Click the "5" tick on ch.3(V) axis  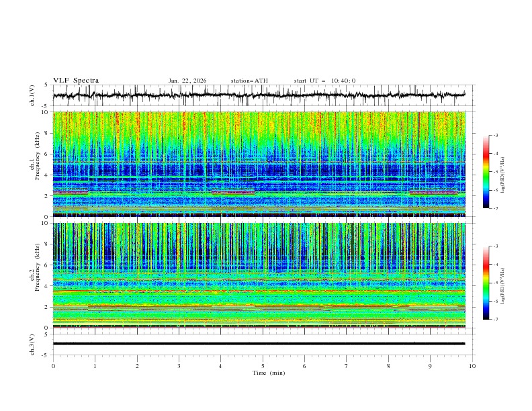click(46, 334)
